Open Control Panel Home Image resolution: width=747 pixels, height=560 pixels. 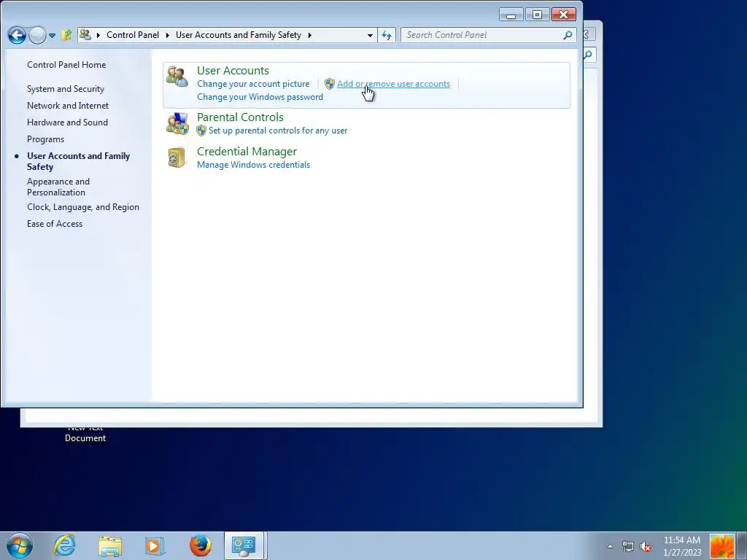pyautogui.click(x=66, y=65)
